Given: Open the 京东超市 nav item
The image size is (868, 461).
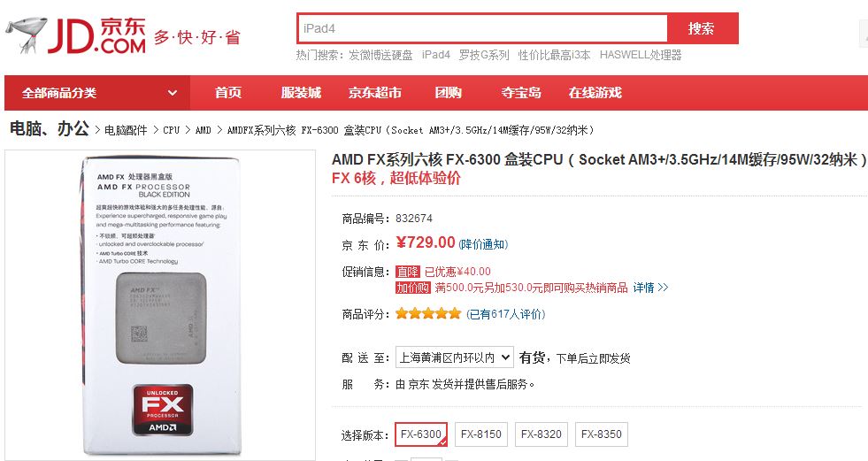Looking at the screenshot, I should click(374, 93).
